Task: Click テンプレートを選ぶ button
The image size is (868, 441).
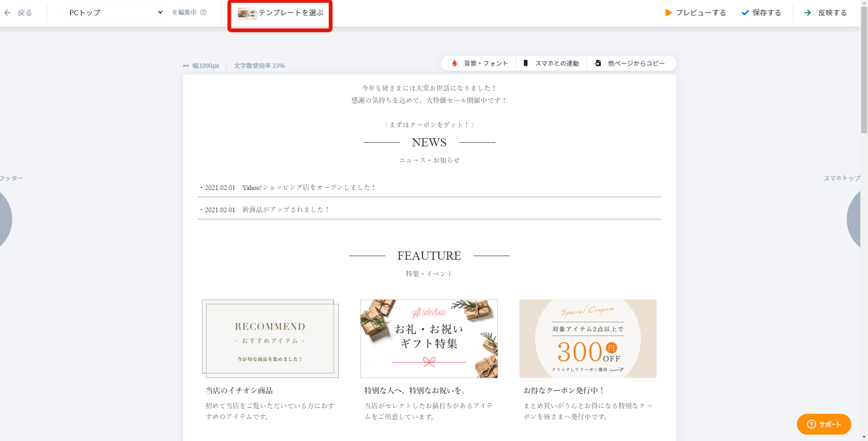Action: tap(280, 13)
